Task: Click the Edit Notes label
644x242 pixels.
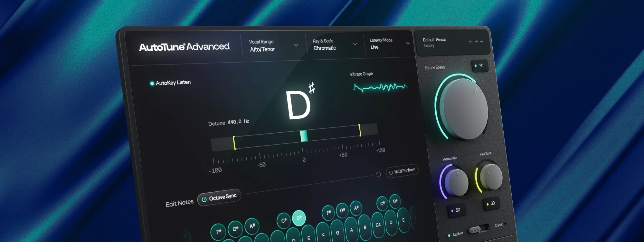Action: (179, 203)
